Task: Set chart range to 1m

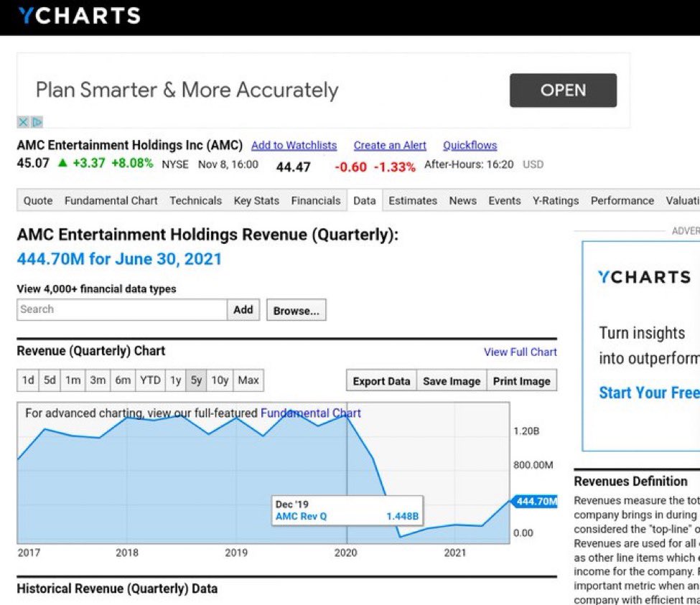Action: tap(73, 380)
